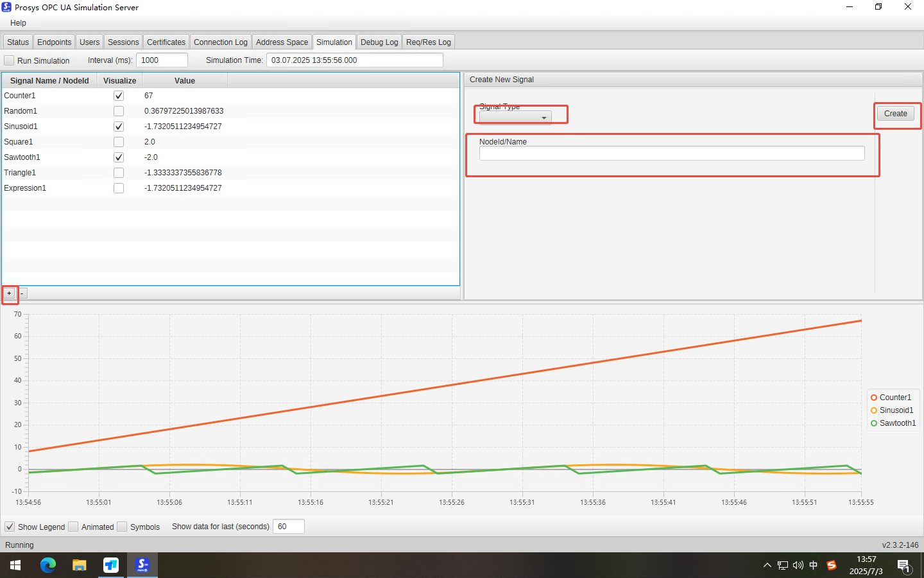Open Microsoft Edge from the taskbar

[47, 565]
